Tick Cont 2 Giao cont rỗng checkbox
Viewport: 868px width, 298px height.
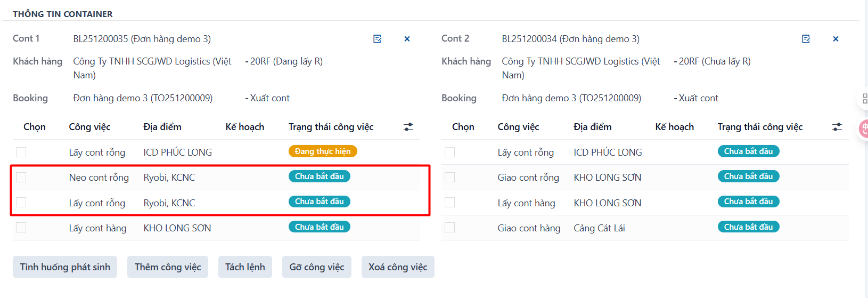pos(450,178)
